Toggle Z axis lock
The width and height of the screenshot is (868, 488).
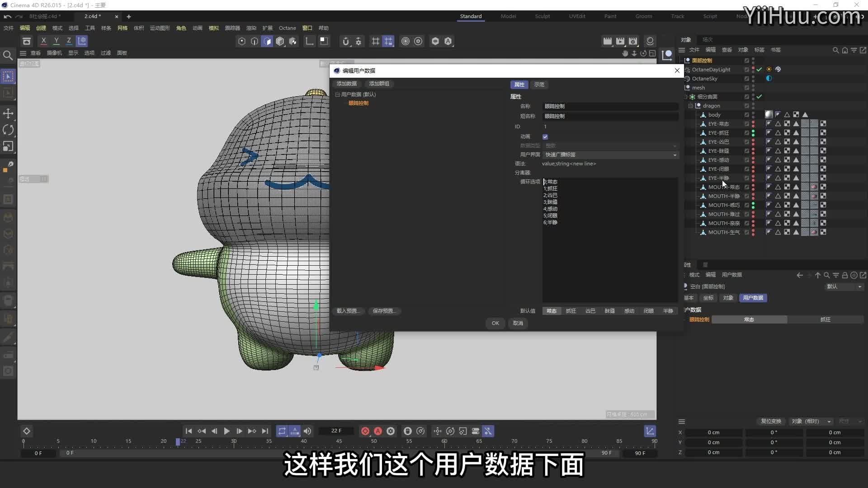[69, 41]
